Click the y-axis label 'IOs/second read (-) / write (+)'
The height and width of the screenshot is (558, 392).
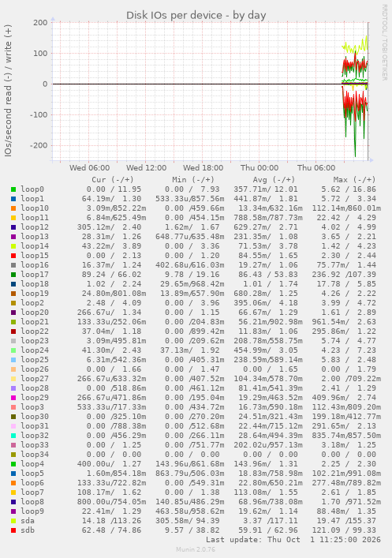(x=8, y=91)
